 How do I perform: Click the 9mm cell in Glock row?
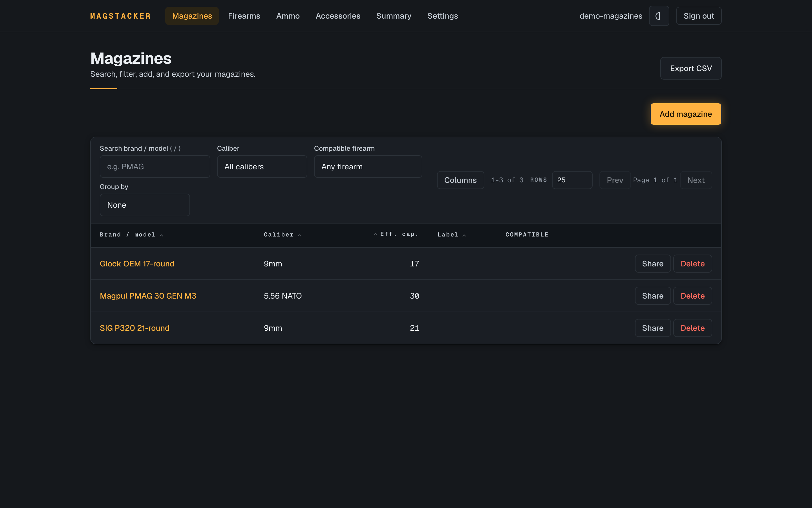click(x=273, y=264)
